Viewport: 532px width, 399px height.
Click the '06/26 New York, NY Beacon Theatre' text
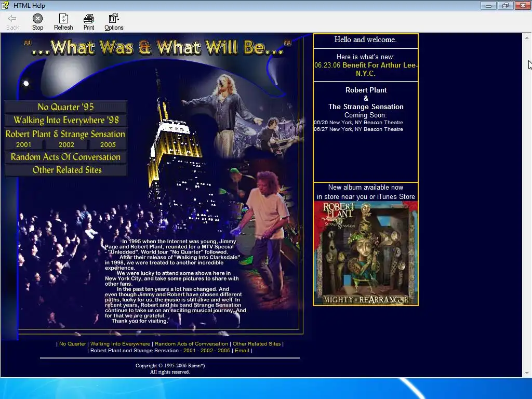[x=358, y=123]
